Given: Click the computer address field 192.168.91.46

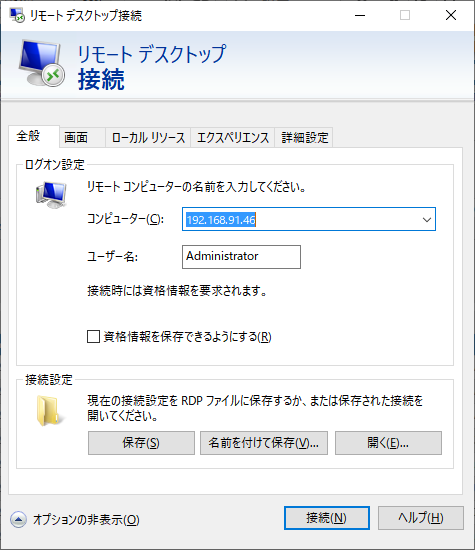Looking at the screenshot, I should [309, 219].
